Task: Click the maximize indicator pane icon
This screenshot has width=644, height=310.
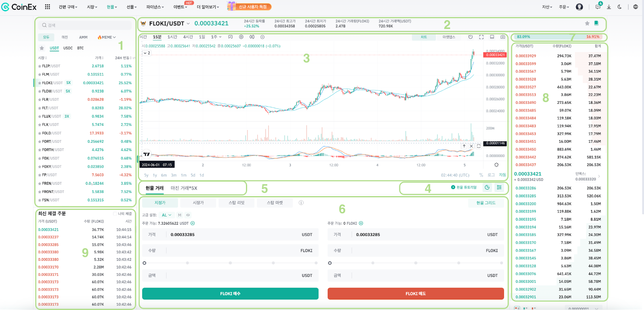Action: pyautogui.click(x=479, y=146)
